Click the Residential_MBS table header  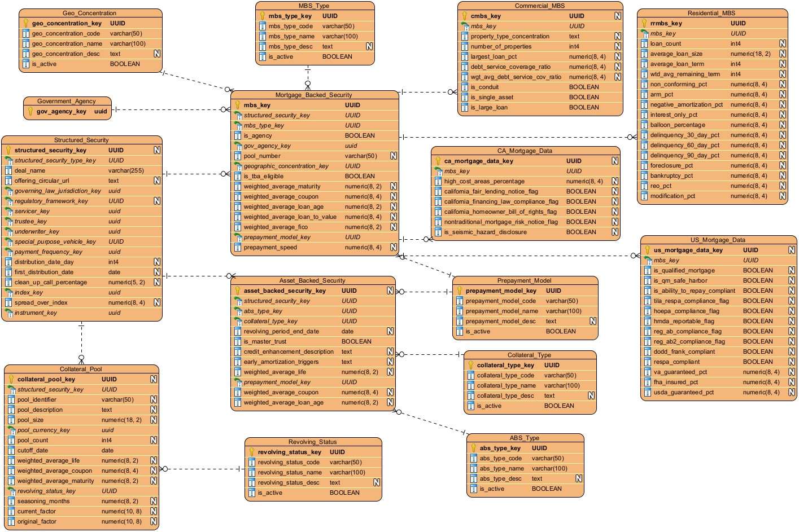tap(711, 14)
